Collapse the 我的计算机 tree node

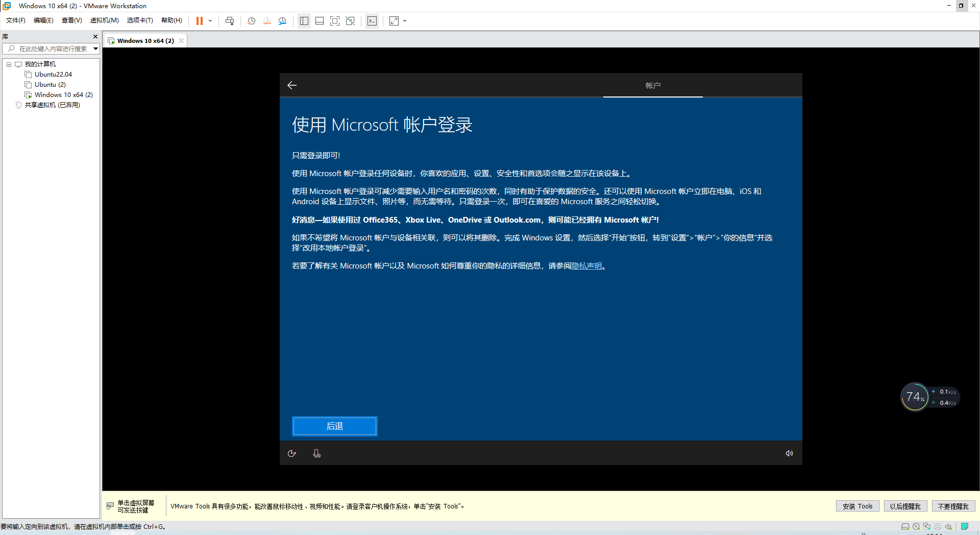[x=9, y=64]
